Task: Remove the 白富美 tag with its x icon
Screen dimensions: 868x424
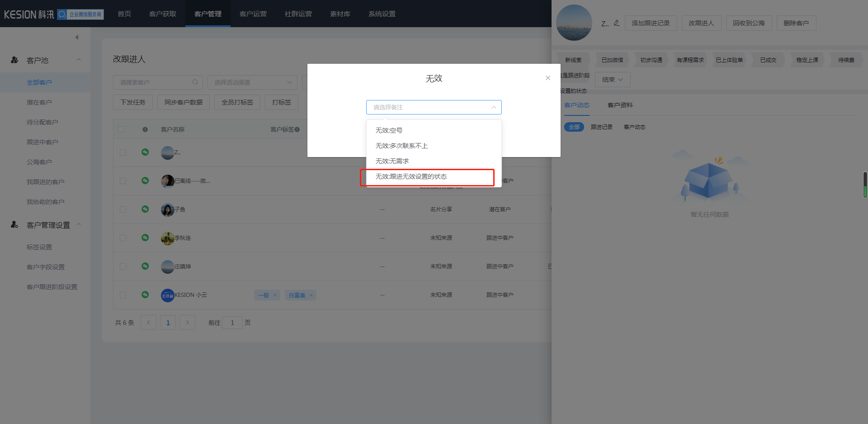Action: [x=311, y=295]
